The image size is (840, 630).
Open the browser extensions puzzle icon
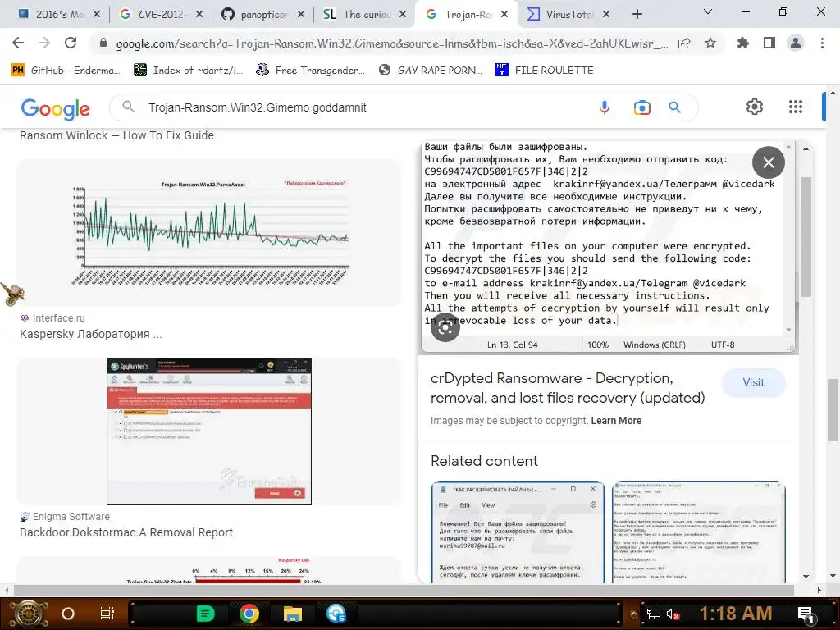click(742, 43)
